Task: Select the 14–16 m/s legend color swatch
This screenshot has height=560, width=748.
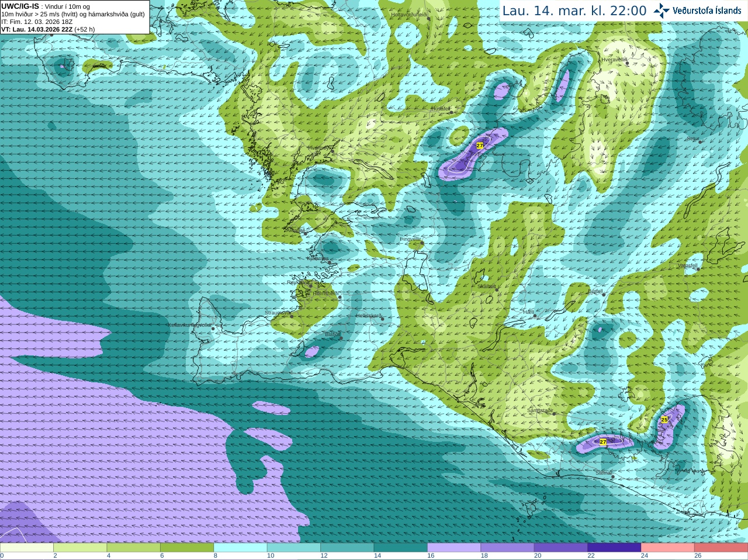Action: coord(400,548)
